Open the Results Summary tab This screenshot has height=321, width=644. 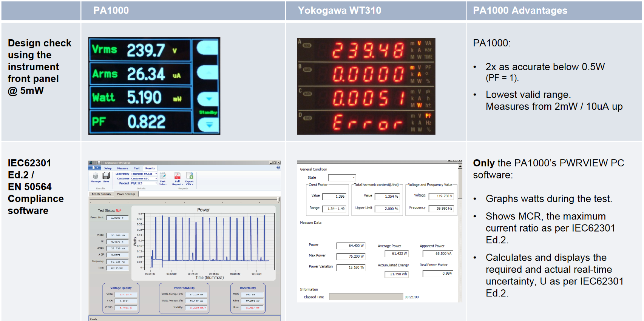coord(101,194)
